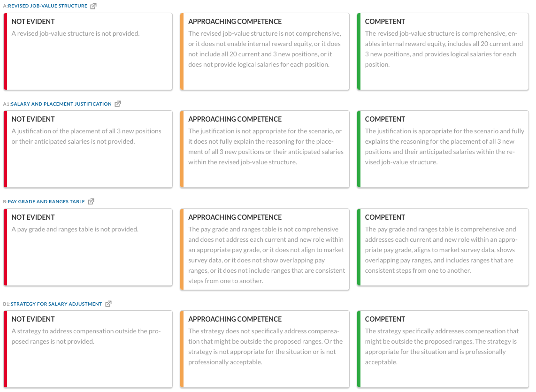Open external link icon beside Strategy for Salary Adjustment

point(108,304)
